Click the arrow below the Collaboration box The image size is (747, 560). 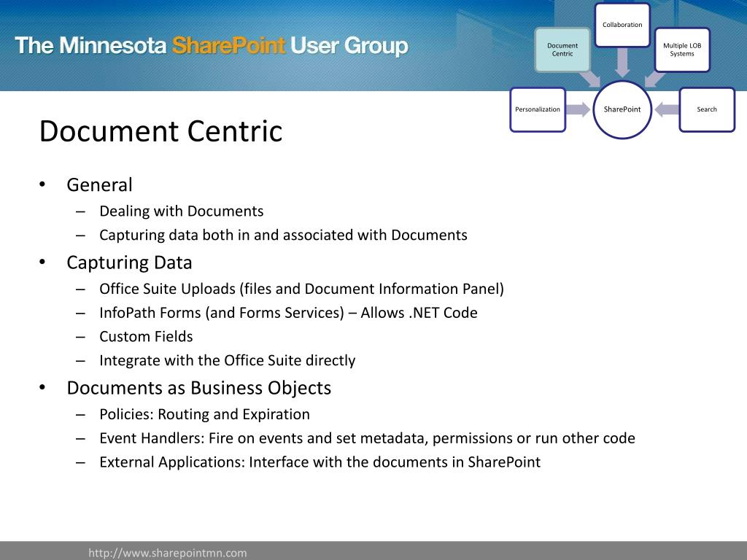pyautogui.click(x=622, y=63)
